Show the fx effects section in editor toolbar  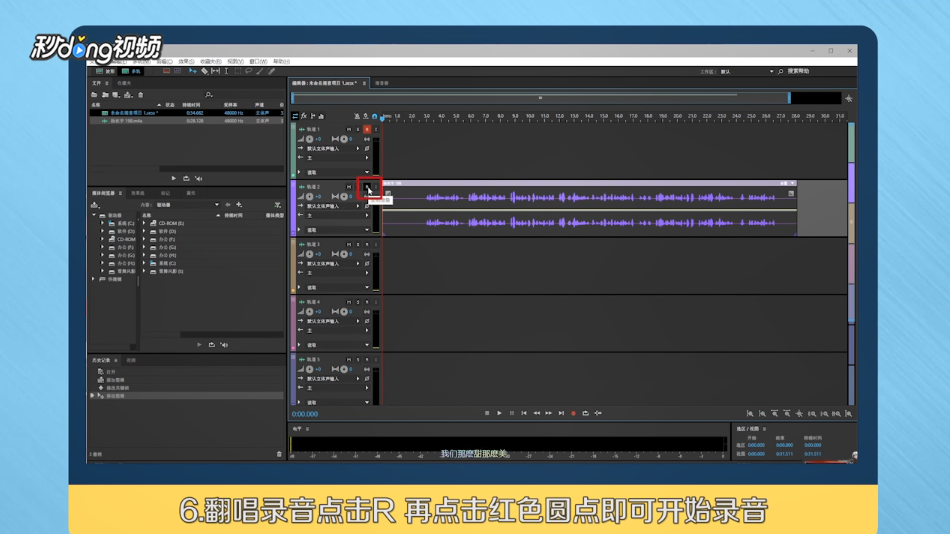click(x=304, y=116)
